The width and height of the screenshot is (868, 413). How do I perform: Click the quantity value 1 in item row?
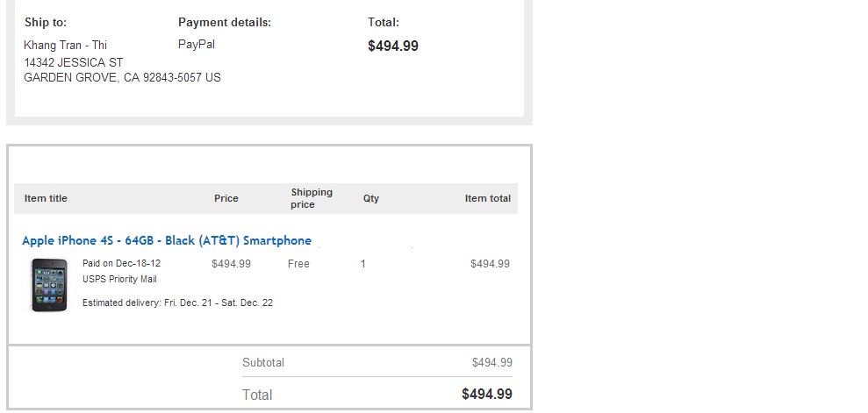coord(363,264)
